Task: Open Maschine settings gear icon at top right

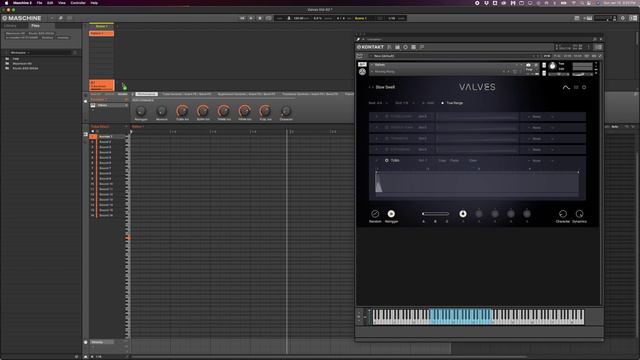Action: click(622, 18)
